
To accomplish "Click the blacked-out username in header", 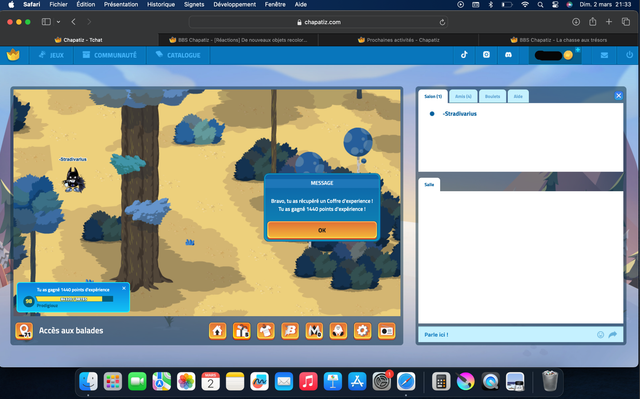I will (x=548, y=55).
